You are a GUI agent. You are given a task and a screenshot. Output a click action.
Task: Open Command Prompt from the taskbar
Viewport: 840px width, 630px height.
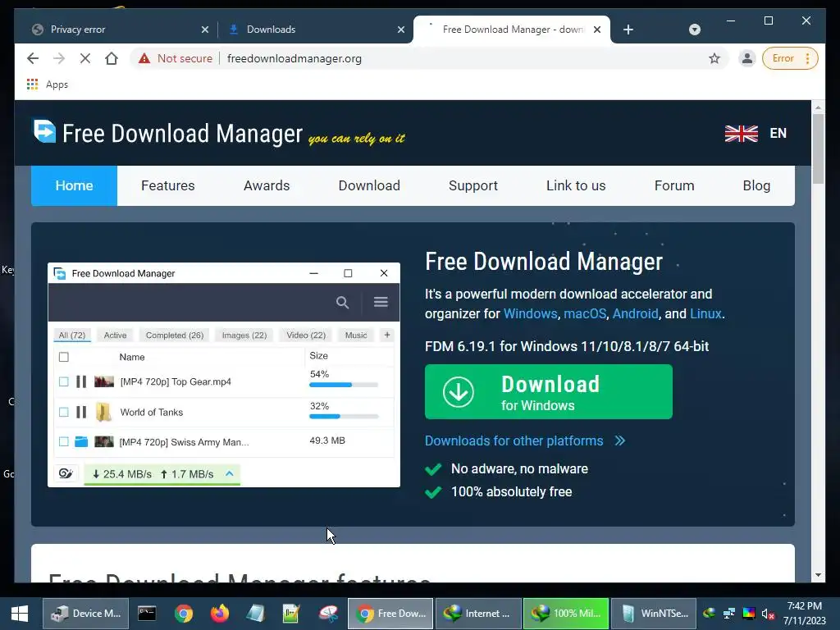point(147,614)
